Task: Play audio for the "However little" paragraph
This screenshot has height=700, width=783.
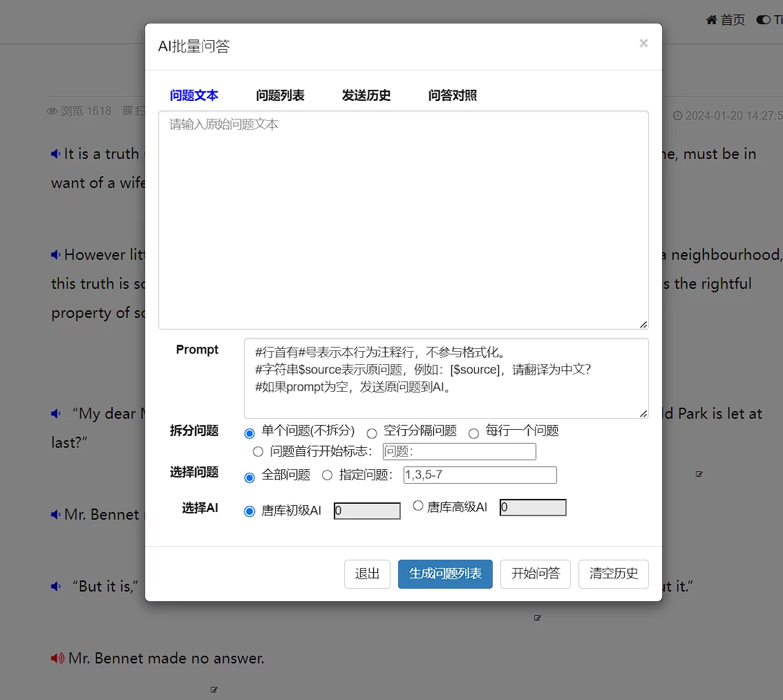Action: tap(56, 255)
